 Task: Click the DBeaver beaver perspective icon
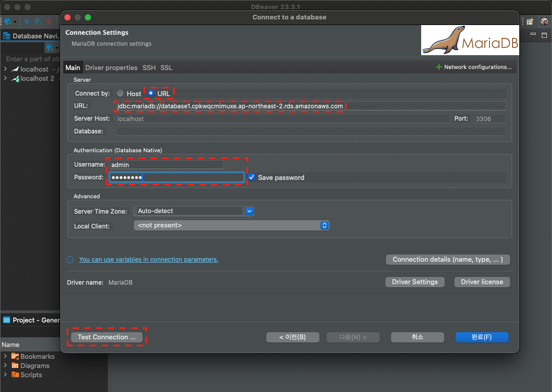coord(544,21)
